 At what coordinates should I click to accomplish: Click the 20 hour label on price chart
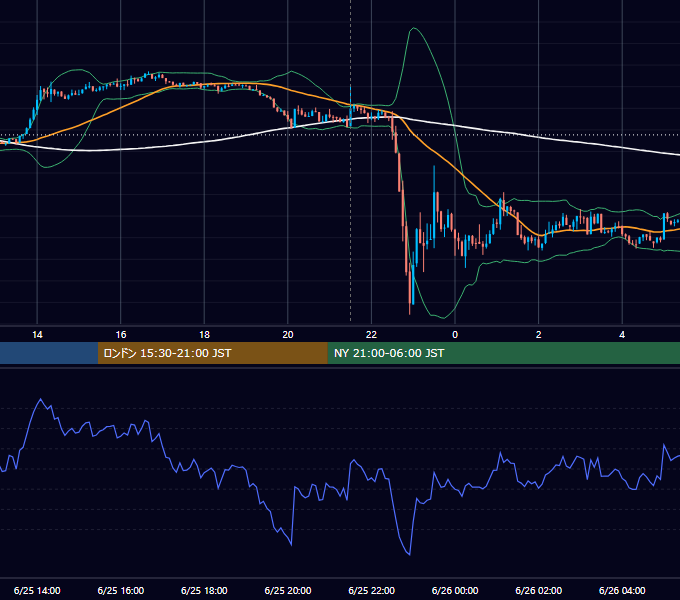[288, 335]
